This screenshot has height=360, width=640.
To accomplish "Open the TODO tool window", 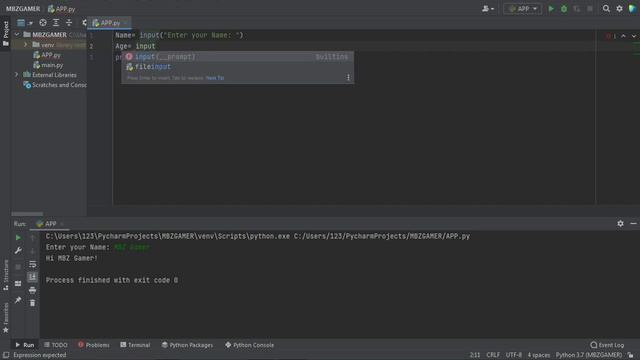I will [x=56, y=345].
